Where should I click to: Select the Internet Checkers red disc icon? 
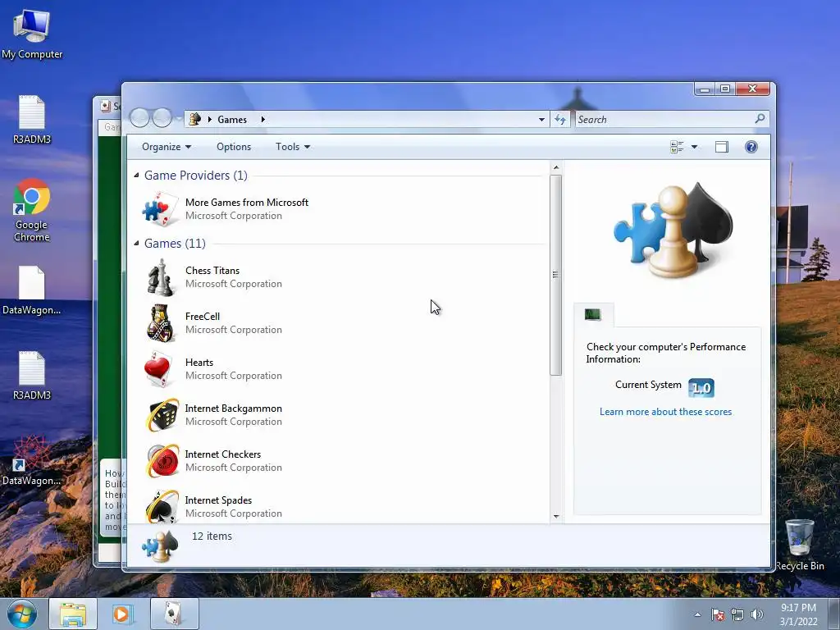click(x=162, y=461)
